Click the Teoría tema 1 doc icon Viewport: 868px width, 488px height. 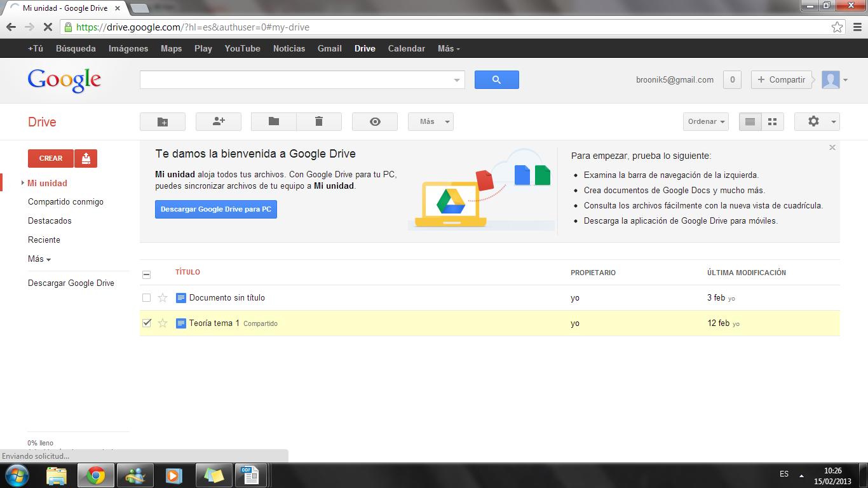[180, 323]
